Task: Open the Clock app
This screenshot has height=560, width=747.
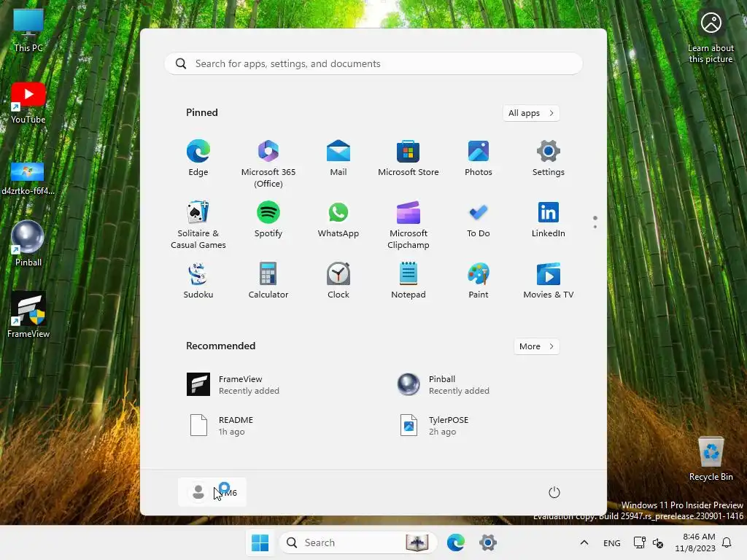Action: 338,281
